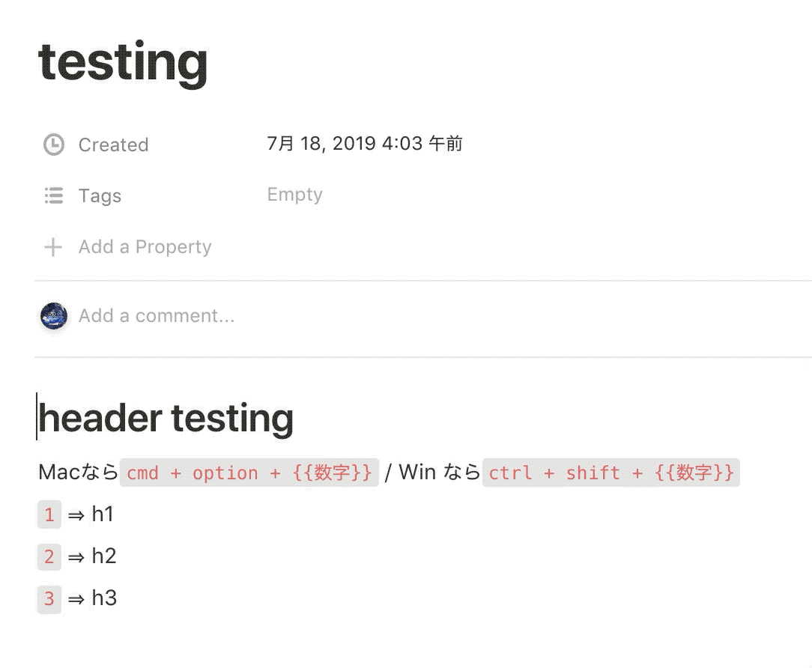Click the "header testing" heading
812x668 pixels.
(166, 418)
